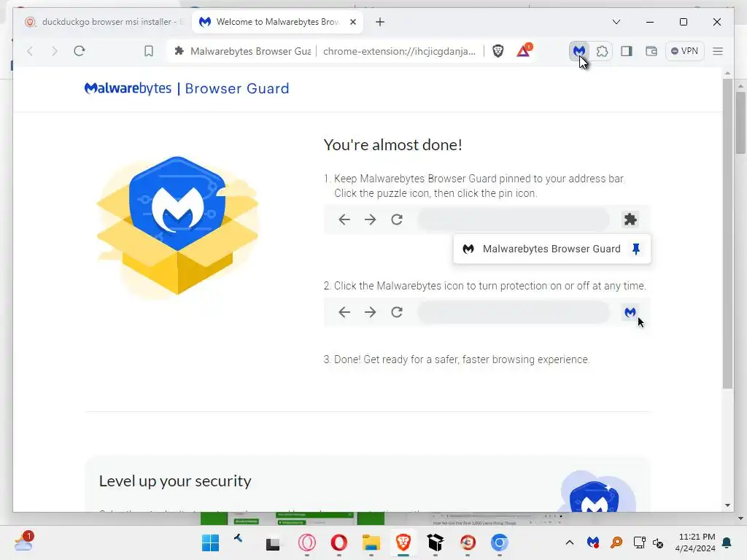The image size is (747, 560).
Task: Open the clock showing 11:21 PM
Action: 695,542
